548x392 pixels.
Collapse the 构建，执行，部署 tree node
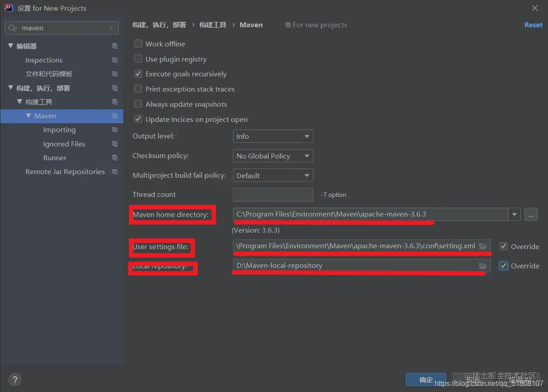(x=11, y=88)
